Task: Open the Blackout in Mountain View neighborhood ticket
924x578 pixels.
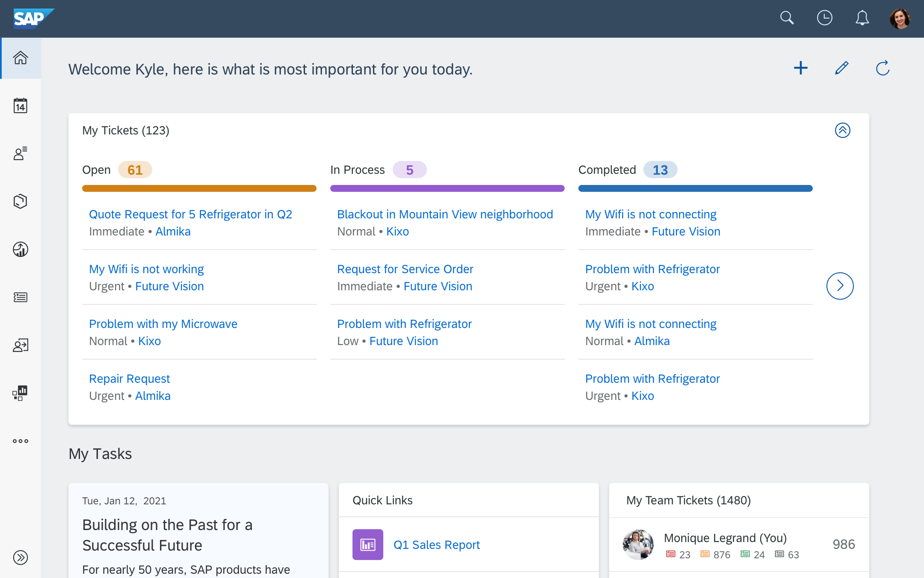Action: click(x=445, y=214)
